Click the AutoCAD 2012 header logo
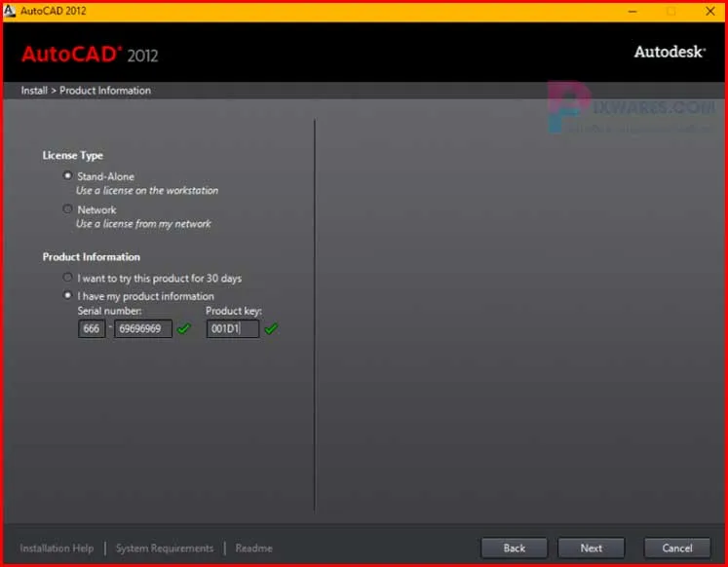728x567 pixels. point(90,55)
